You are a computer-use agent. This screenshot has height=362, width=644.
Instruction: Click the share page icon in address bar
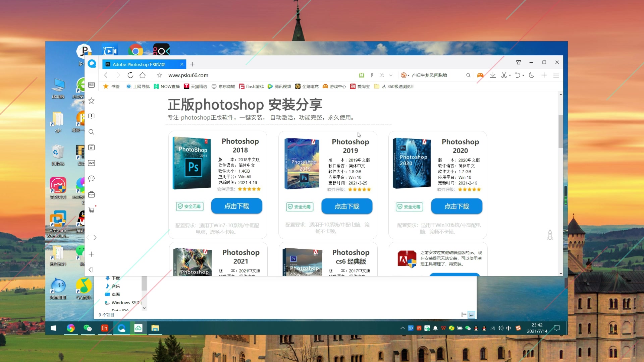[x=382, y=75]
